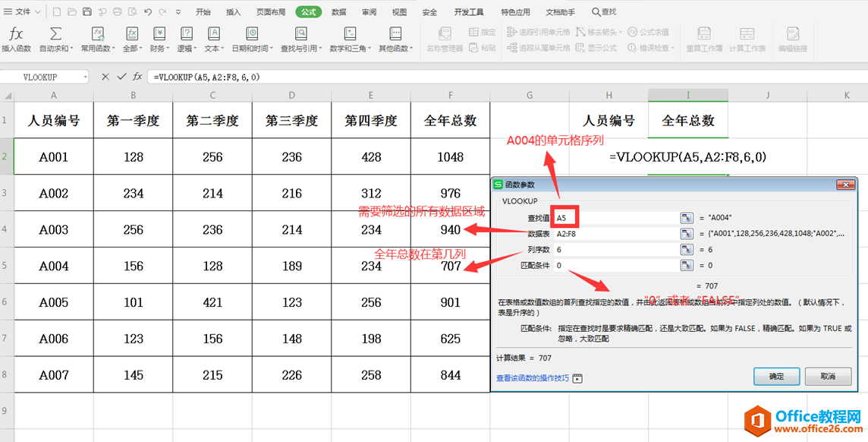Click the save disk icon in quick access
Image resolution: width=868 pixels, height=442 pixels.
(x=87, y=11)
